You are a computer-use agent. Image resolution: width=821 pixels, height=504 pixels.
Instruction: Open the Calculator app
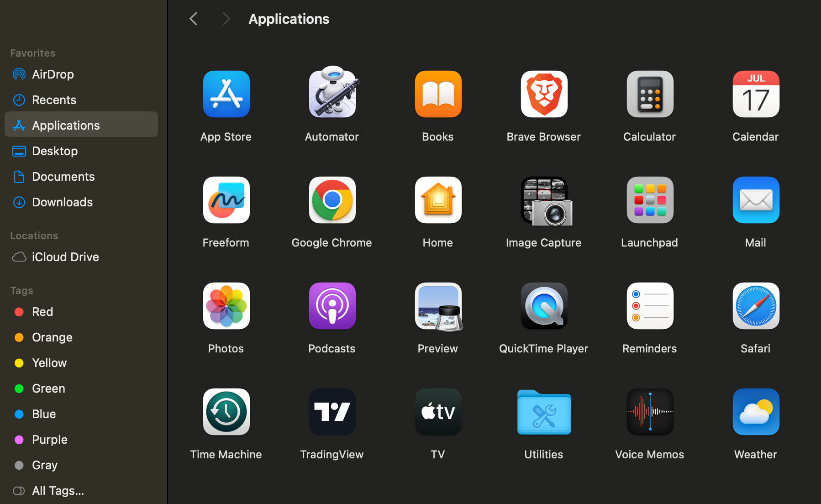(x=649, y=94)
